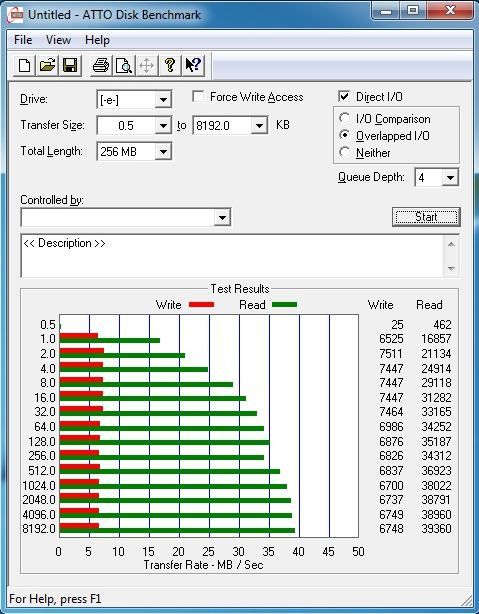The height and width of the screenshot is (614, 479).
Task: Enable the Force Write Access checkbox
Action: [198, 96]
